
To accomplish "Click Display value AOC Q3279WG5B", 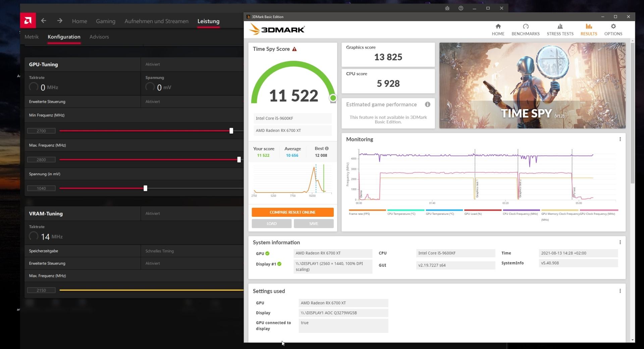I will tap(343, 313).
